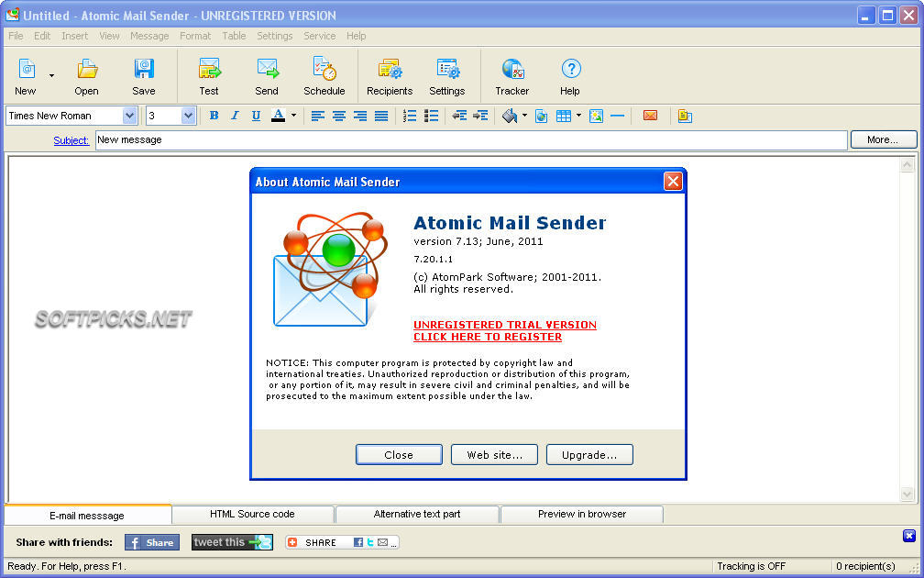Click the Subject field containing New message

point(471,139)
